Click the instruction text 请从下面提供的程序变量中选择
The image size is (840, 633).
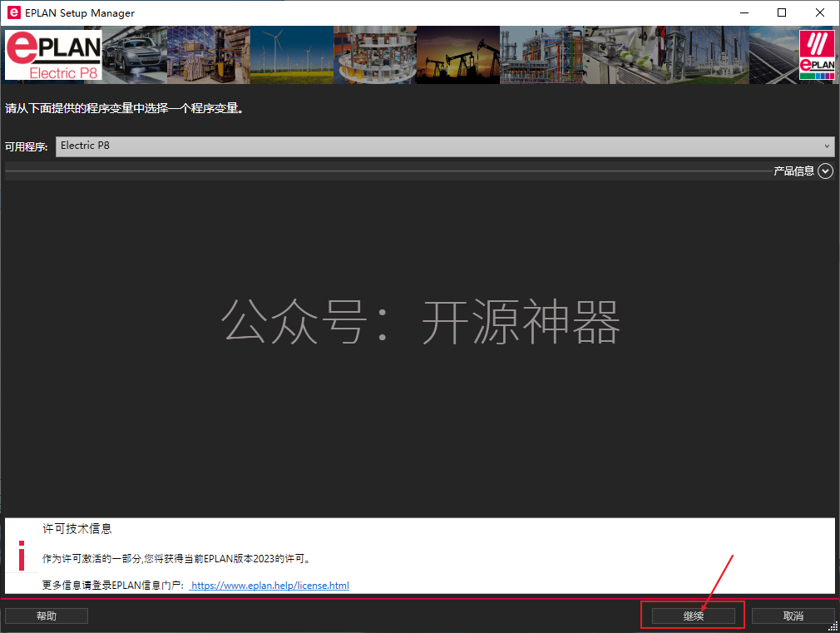point(125,108)
